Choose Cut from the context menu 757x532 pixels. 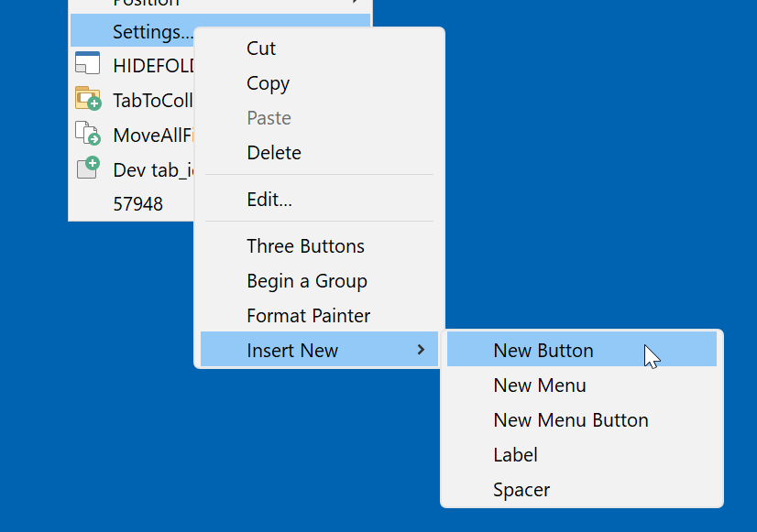pyautogui.click(x=261, y=49)
